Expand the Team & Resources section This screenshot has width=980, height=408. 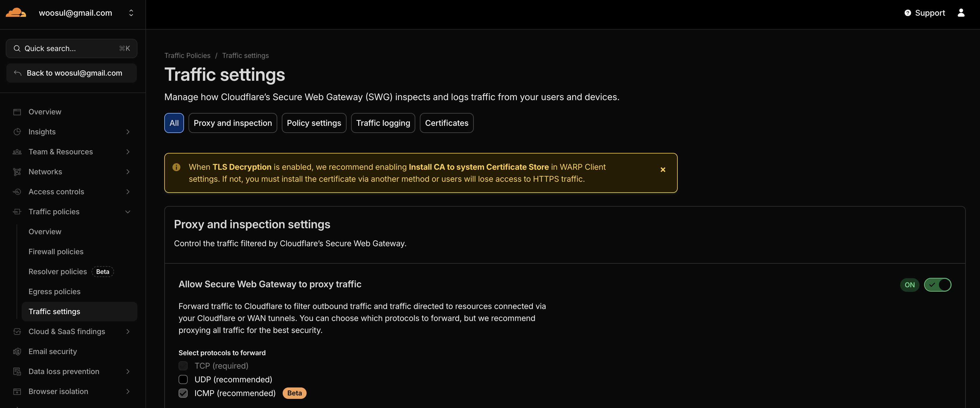click(127, 152)
